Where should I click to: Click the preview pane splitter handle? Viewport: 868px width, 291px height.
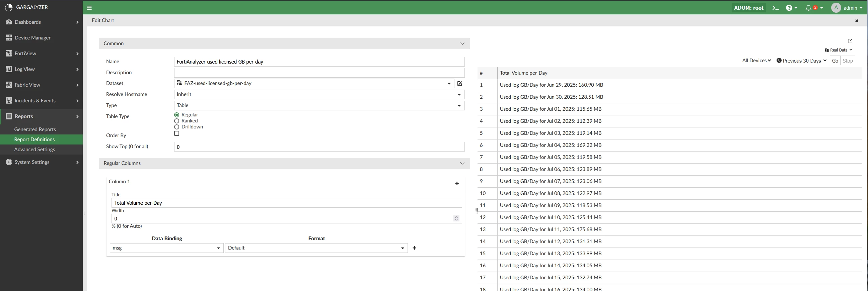coord(477,211)
